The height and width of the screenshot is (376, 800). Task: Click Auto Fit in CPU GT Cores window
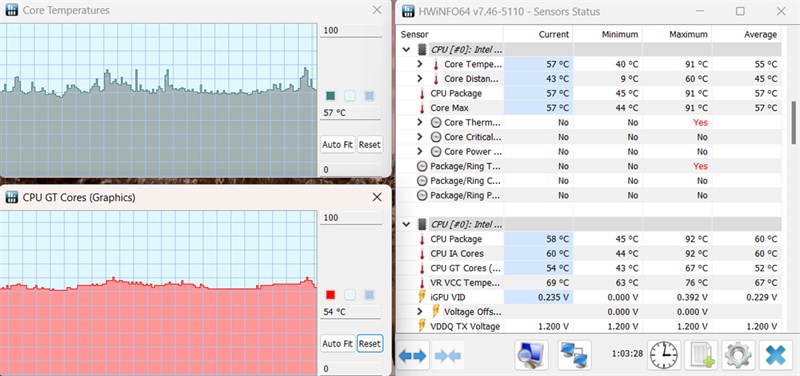[337, 344]
